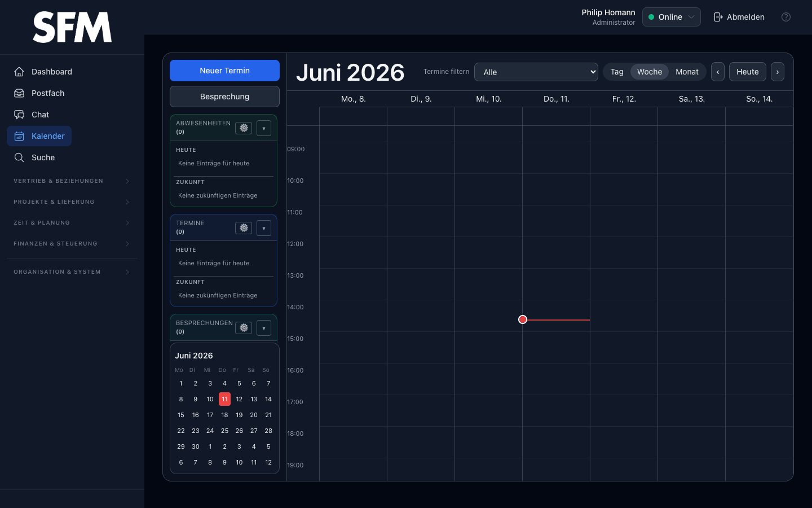Select highlighted day 11 in mini calendar
The width and height of the screenshot is (812, 508).
(x=224, y=399)
